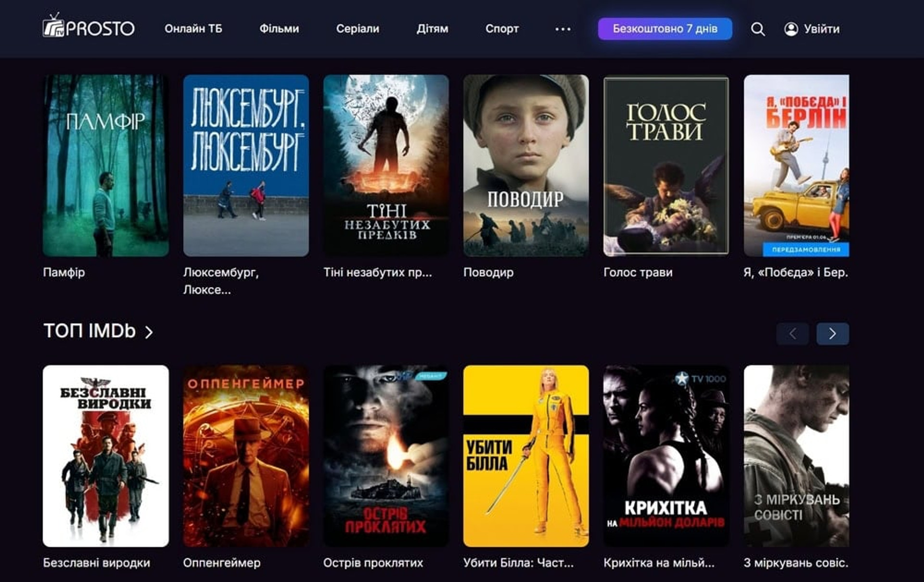This screenshot has width=924, height=582.
Task: Open the Спорт menu item
Action: 502,29
